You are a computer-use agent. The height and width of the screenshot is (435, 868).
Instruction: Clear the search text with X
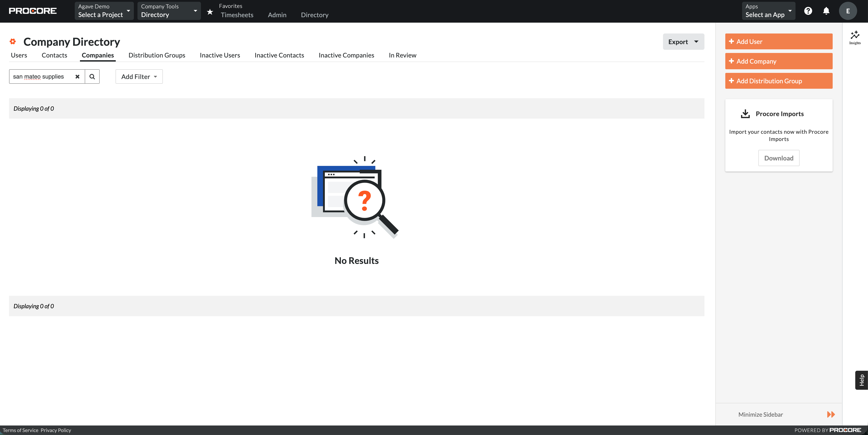pos(77,76)
